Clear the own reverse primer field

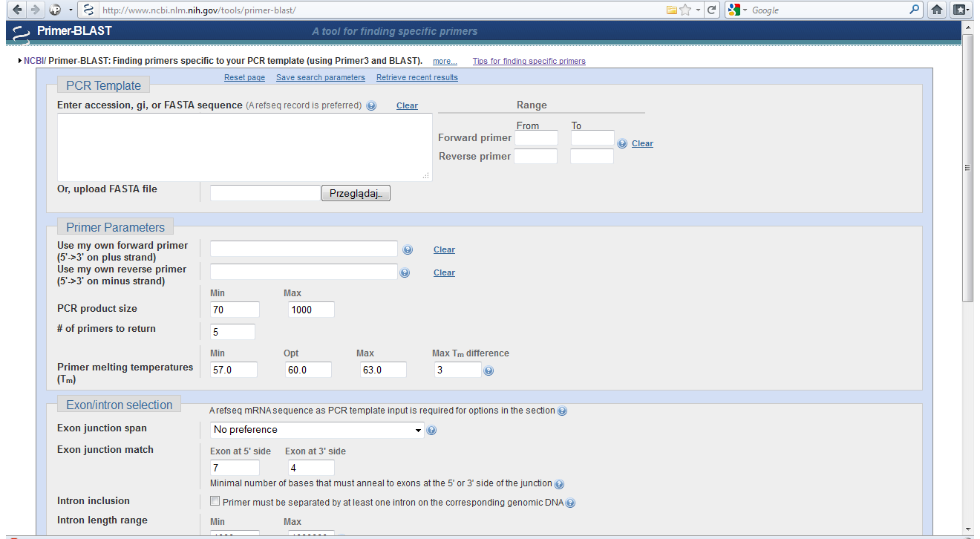[x=444, y=272]
